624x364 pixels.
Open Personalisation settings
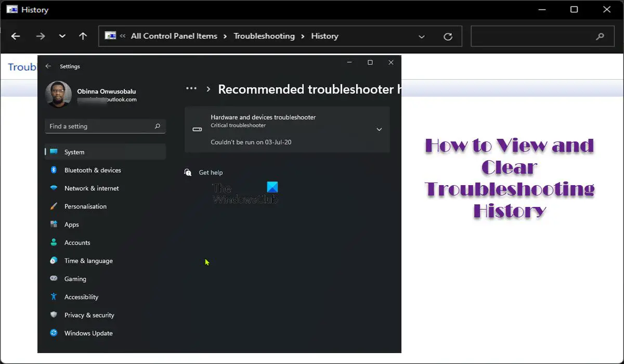[106, 206]
